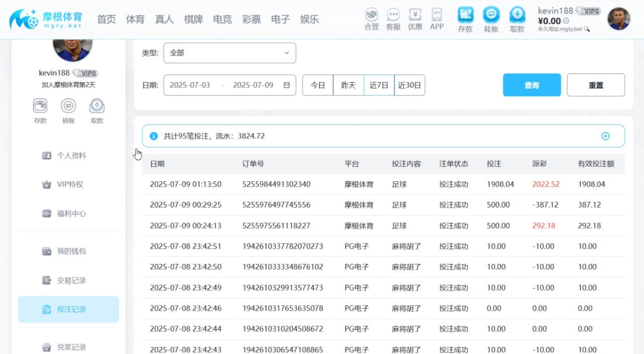Screen dimensions: 644x354
Task: Open the 存款 deposit icon in top bar
Action: (465, 18)
